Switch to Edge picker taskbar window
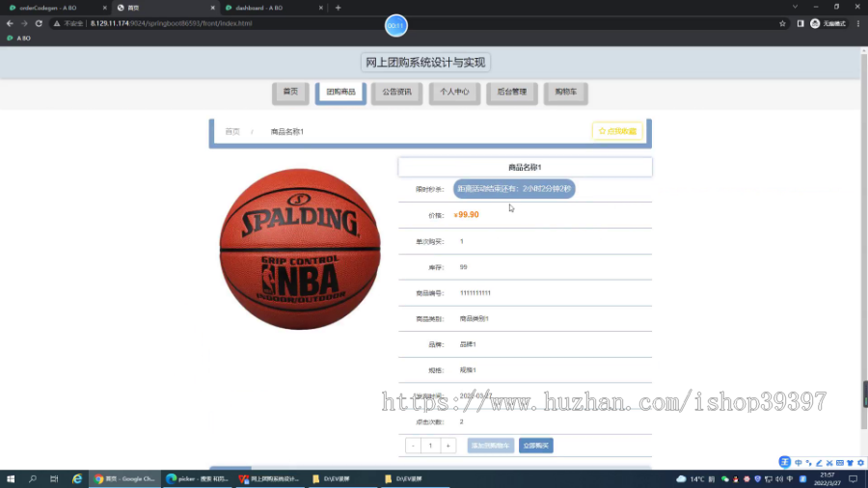This screenshot has width=868, height=488. click(x=197, y=478)
